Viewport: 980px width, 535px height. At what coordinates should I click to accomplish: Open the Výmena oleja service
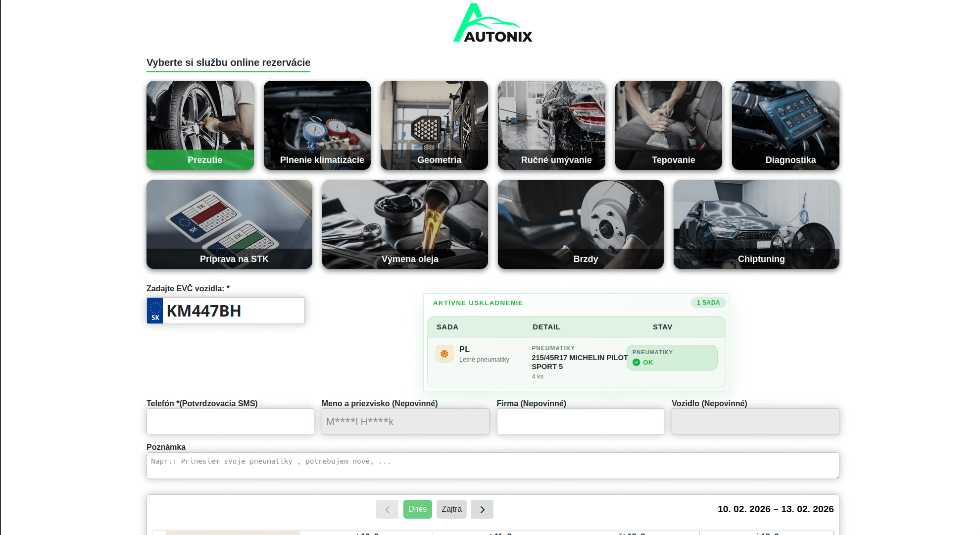(405, 224)
